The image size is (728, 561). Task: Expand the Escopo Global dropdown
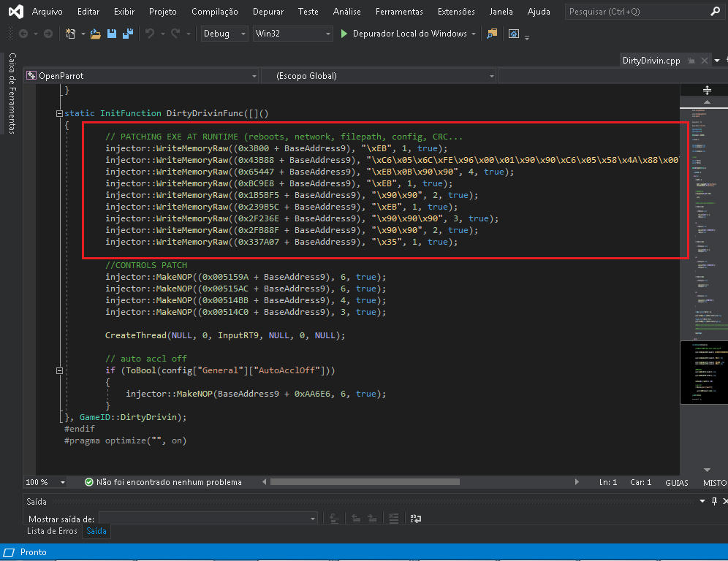click(x=492, y=76)
